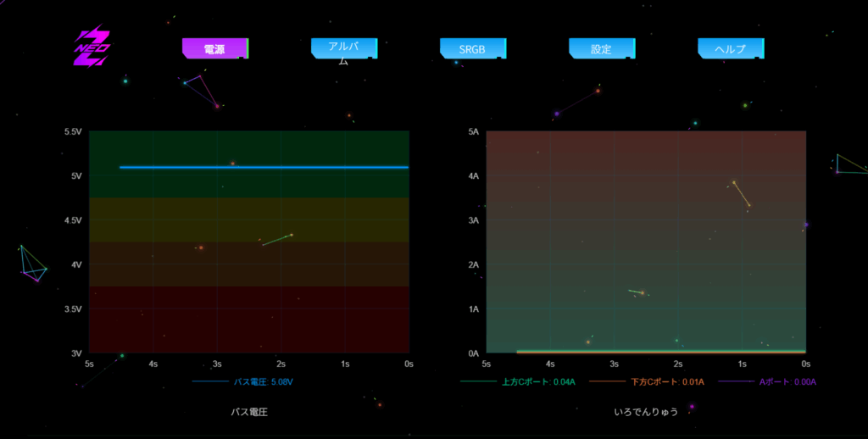Toggle Aポート 0.00A legend series
The width and height of the screenshot is (868, 439).
[767, 381]
